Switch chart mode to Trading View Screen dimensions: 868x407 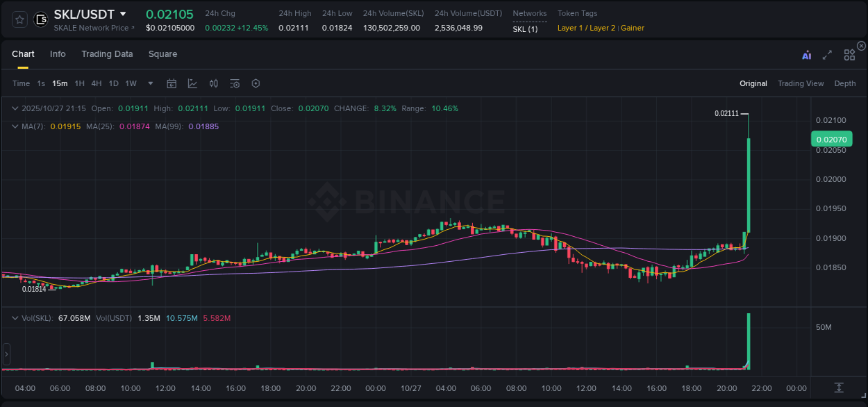pos(801,83)
